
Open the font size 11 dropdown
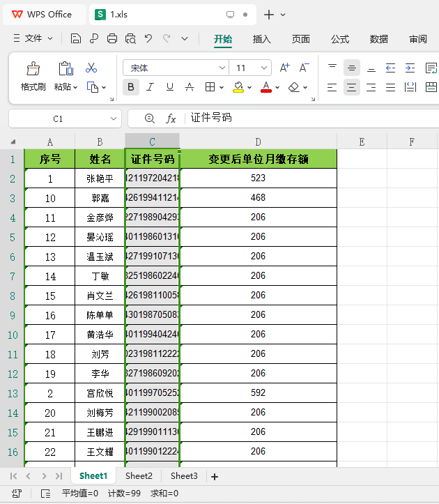[x=264, y=68]
